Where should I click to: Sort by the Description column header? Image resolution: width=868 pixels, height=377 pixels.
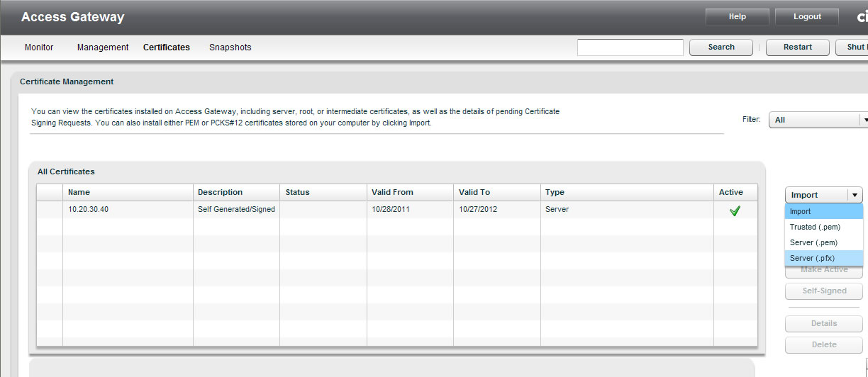[236, 193]
